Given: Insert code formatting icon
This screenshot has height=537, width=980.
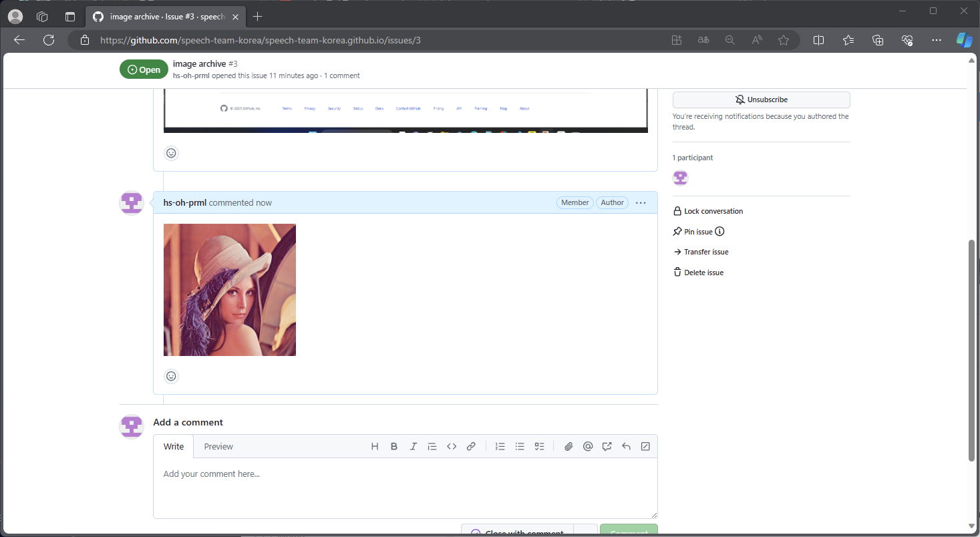Looking at the screenshot, I should tap(452, 446).
